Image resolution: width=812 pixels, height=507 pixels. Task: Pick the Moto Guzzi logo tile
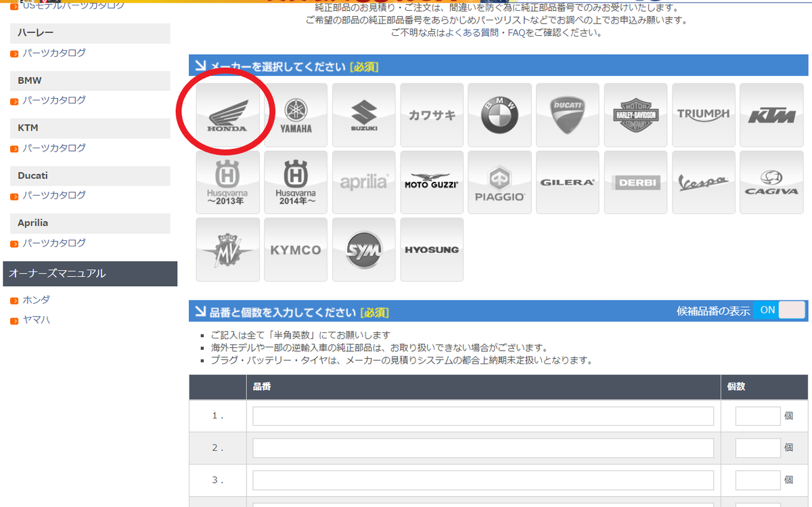(432, 182)
